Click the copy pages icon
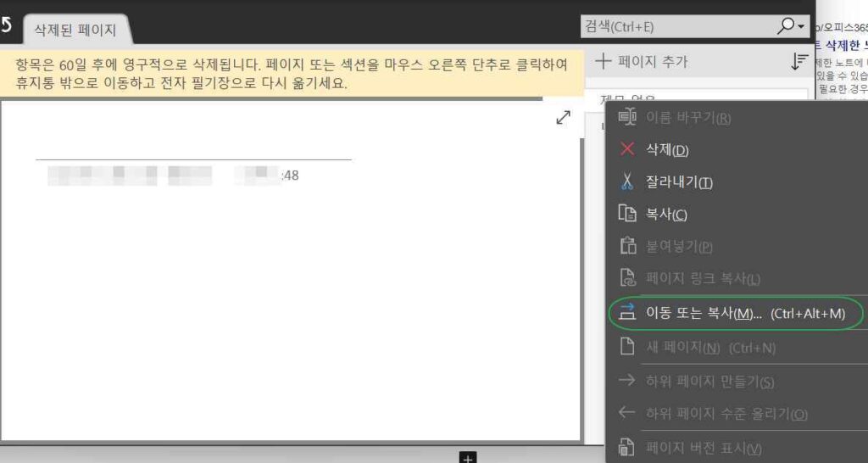Viewport: 868px width, 463px height. pyautogui.click(x=627, y=213)
